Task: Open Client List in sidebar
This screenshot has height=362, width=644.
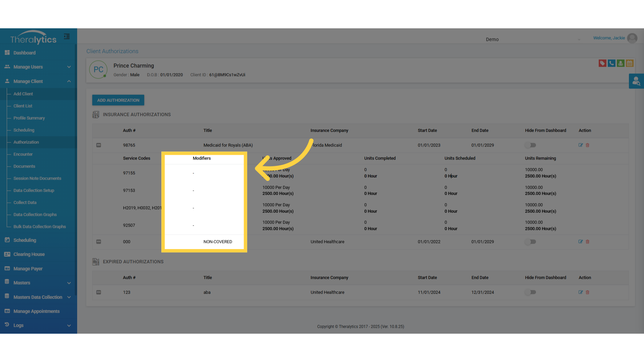Action: [23, 106]
